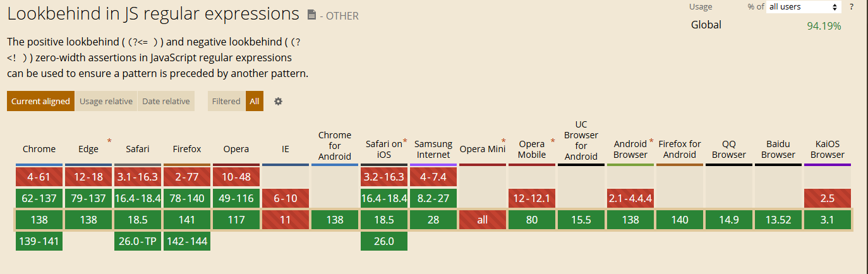Toggle the All browsers view
Viewport: 868px width, 274px height.
tap(255, 101)
